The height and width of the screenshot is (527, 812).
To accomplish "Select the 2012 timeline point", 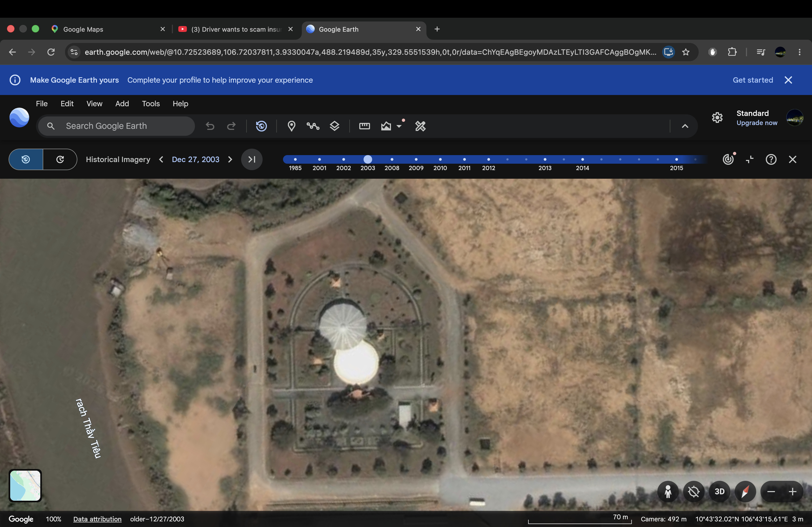I will [x=488, y=159].
